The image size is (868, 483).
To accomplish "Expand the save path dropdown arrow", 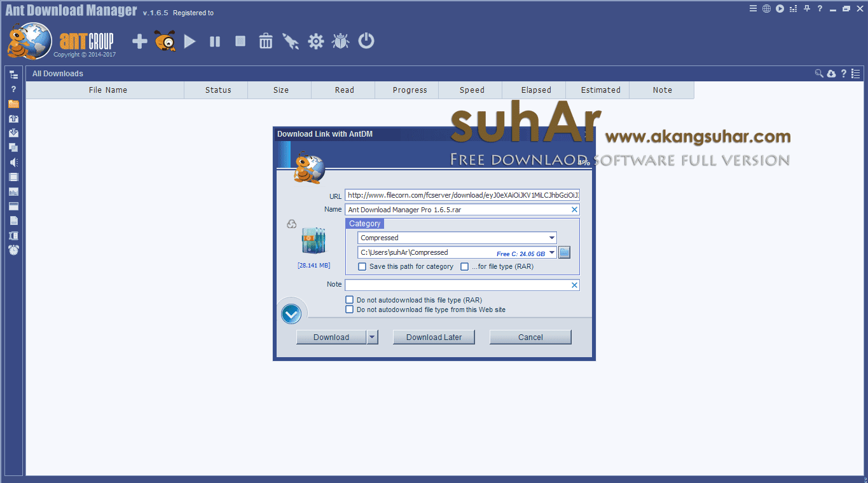I will (x=552, y=252).
